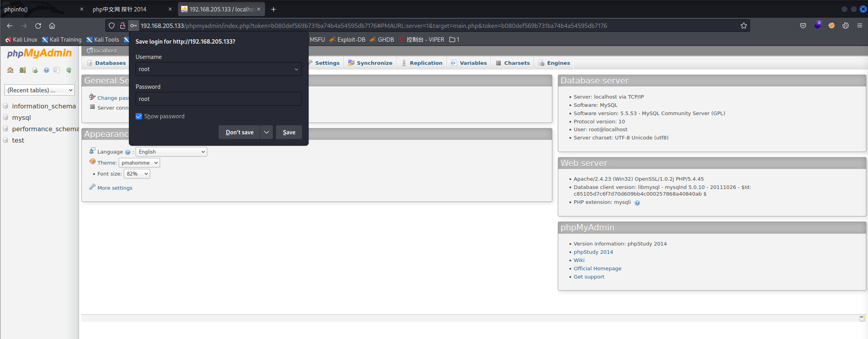Open the Official Homepage link
Image resolution: width=868 pixels, height=339 pixels.
(x=598, y=269)
